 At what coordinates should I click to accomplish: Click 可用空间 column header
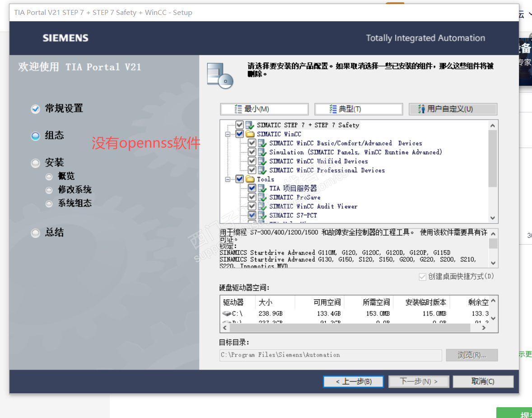click(x=319, y=302)
